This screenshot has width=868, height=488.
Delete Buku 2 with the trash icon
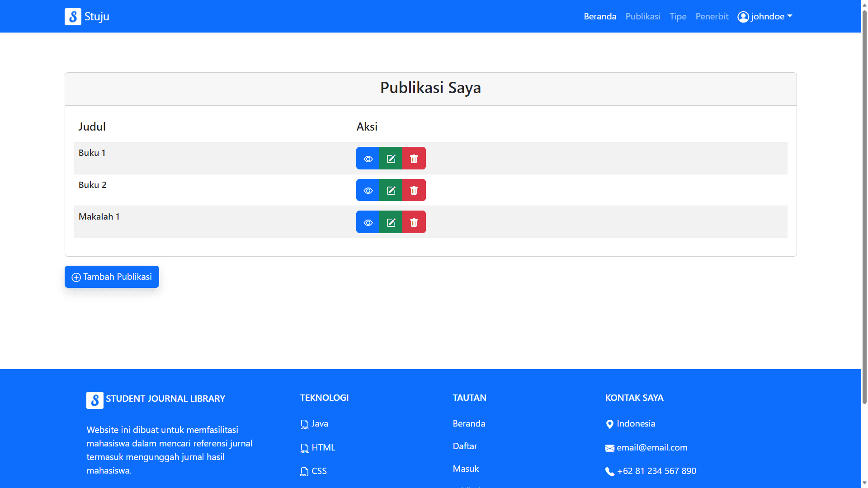(x=414, y=190)
